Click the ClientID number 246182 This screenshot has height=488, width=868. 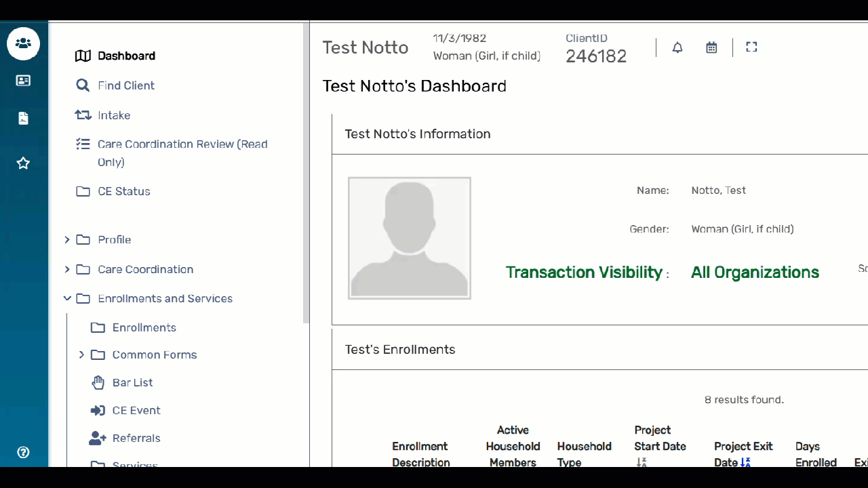(596, 56)
